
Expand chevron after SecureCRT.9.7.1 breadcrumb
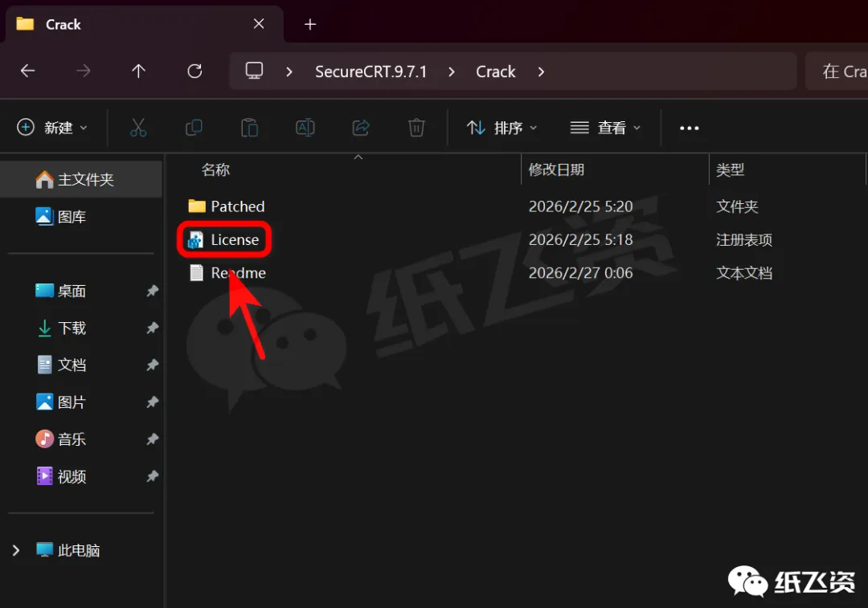(452, 71)
